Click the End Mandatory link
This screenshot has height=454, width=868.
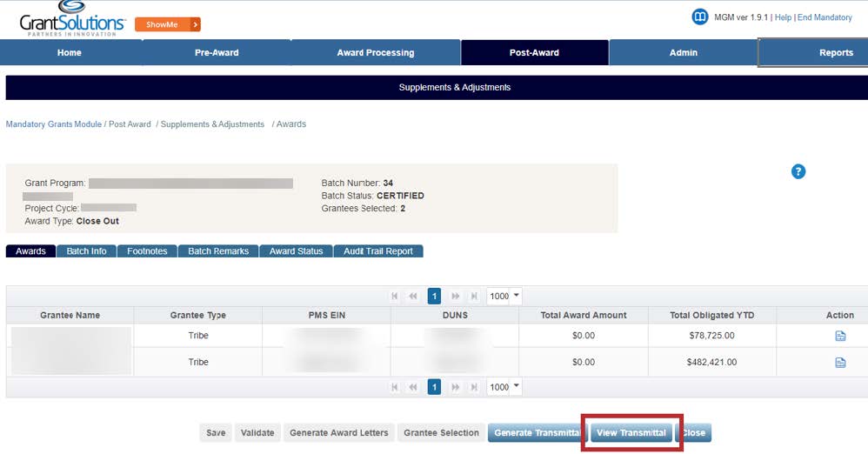(x=825, y=17)
